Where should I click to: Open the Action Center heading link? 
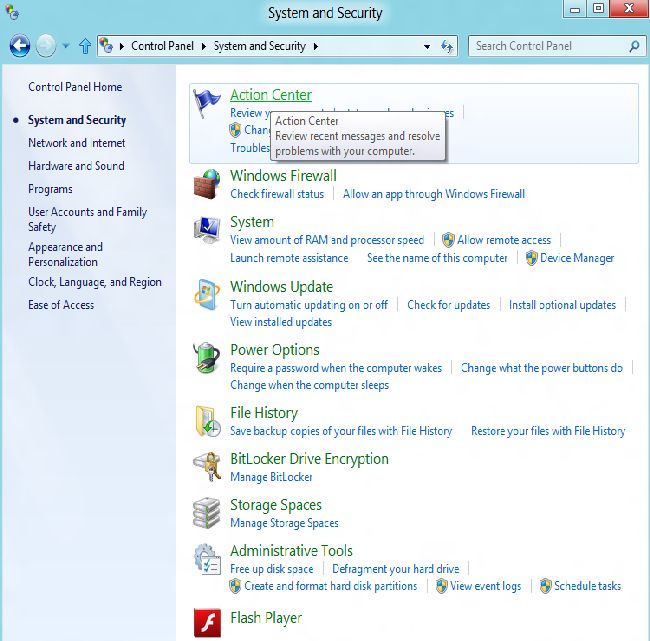coord(271,95)
